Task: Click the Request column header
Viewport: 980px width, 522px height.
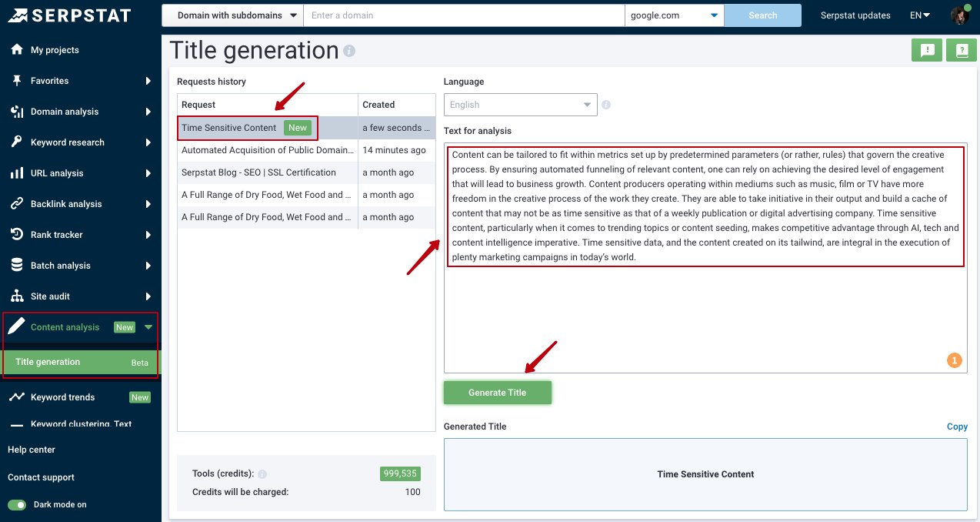Action: pyautogui.click(x=268, y=105)
